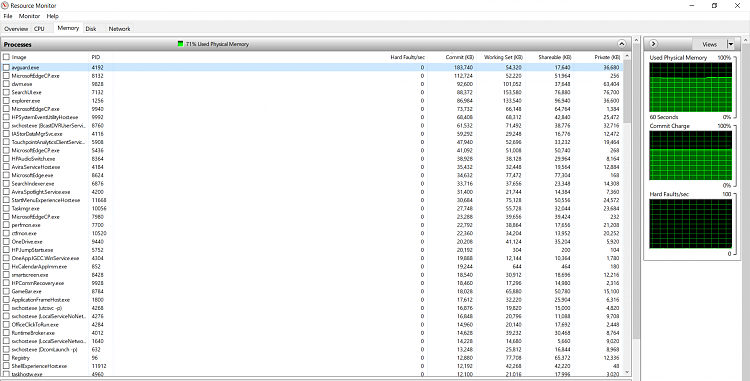Screen dimensions: 750x381
Task: Sort by Commit (KB) column header
Action: point(452,57)
